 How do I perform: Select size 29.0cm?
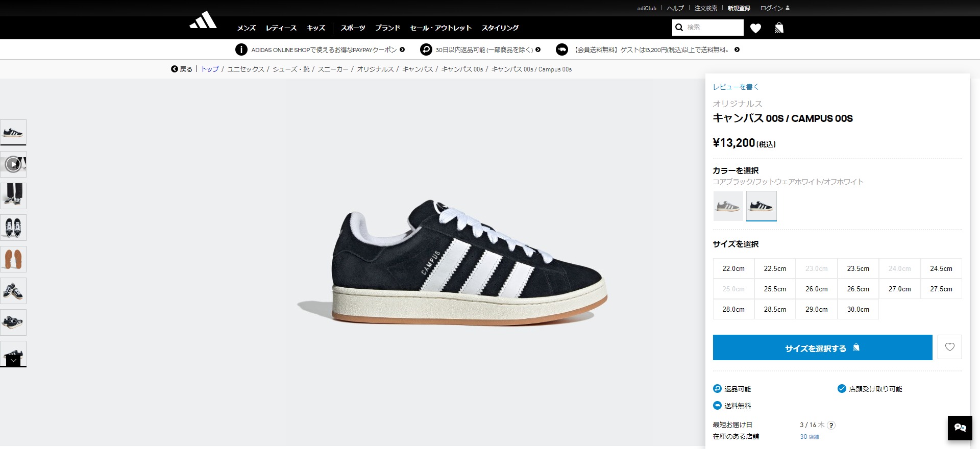[x=817, y=309]
